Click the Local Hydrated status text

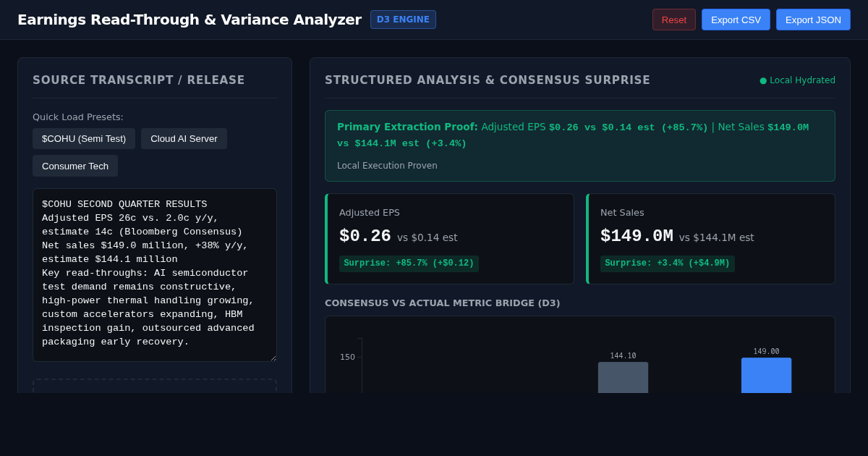[x=802, y=80]
